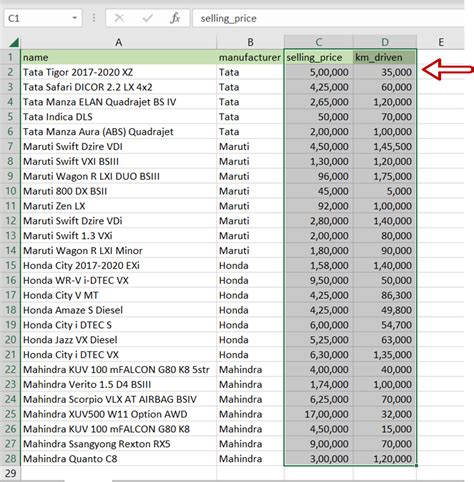Click manufacturer cell 'Tata' in row 2
The width and height of the screenshot is (474, 482).
point(250,72)
